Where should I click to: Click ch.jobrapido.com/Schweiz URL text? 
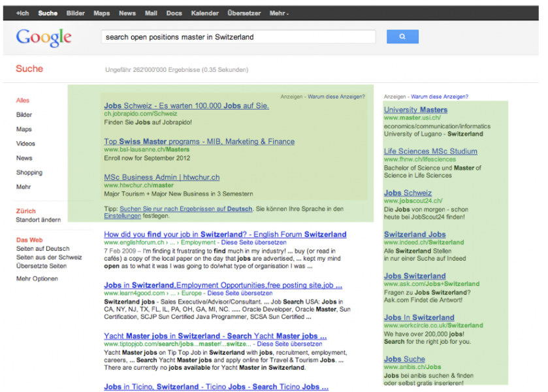click(140, 114)
